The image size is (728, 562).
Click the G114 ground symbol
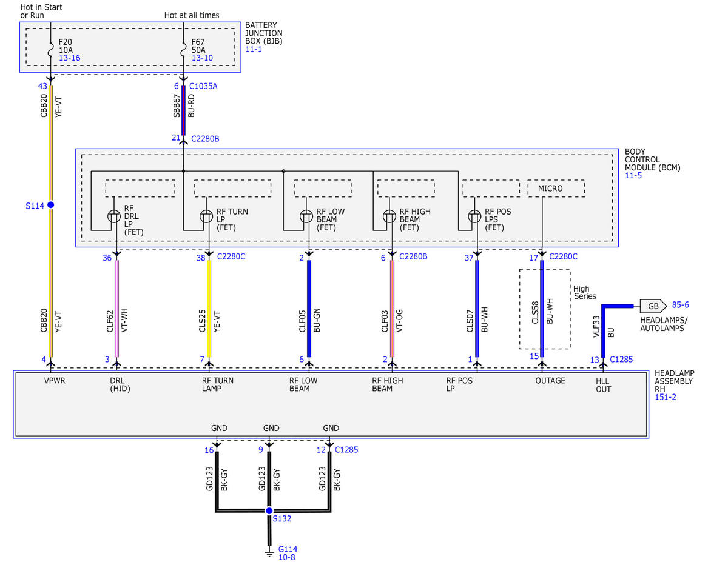tap(269, 552)
